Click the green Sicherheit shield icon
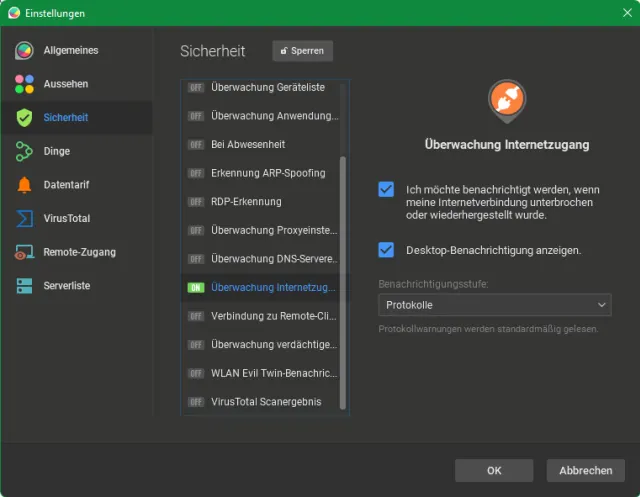640x497 pixels. point(24,118)
